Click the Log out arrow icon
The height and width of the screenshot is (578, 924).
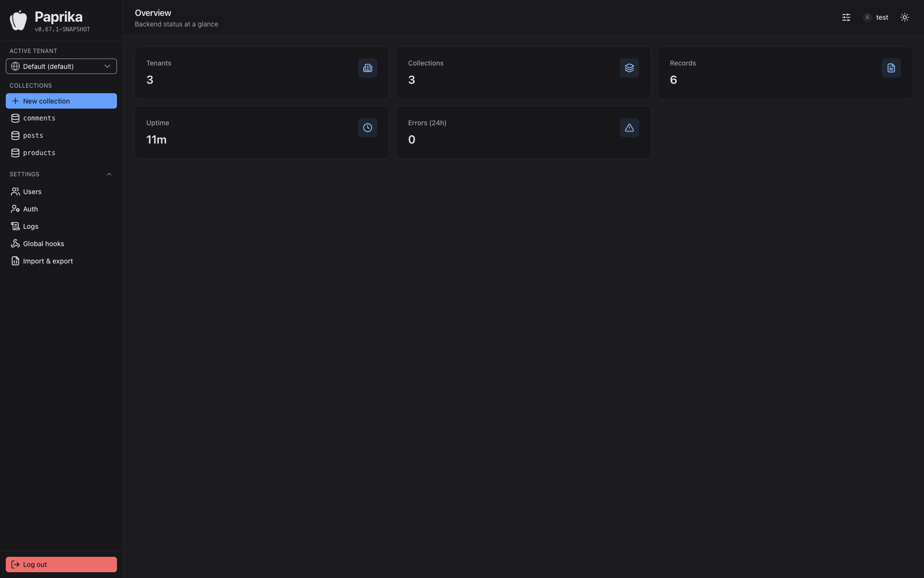15,565
